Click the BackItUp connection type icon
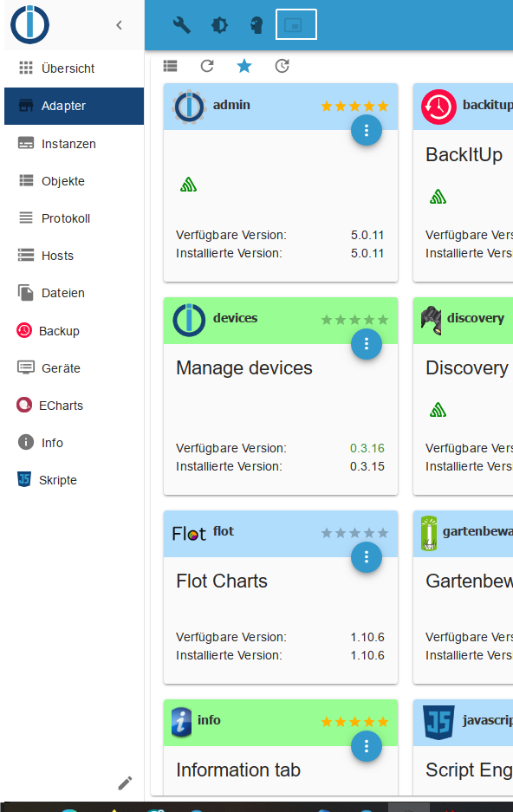The width and height of the screenshot is (513, 812). (438, 197)
